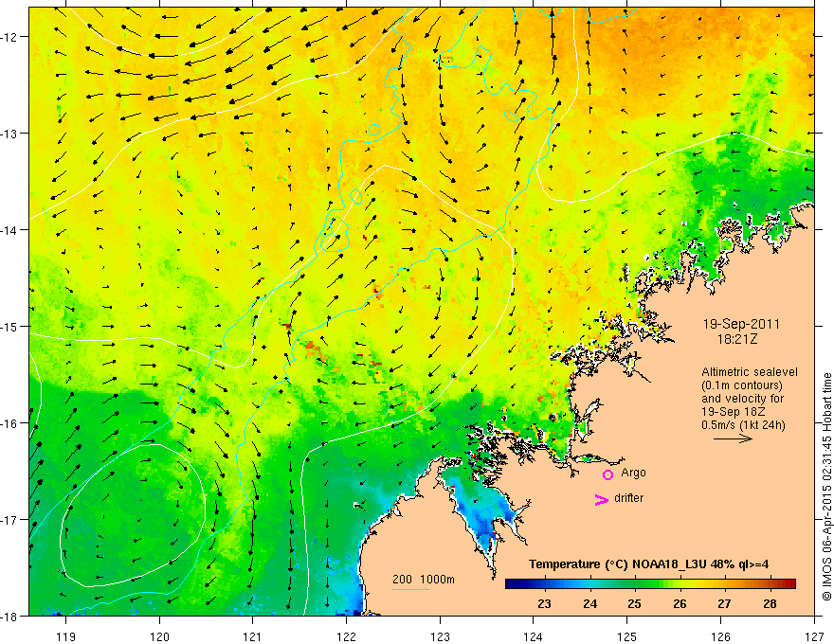The image size is (834, 644).
Task: Click the 'Argo' legend label
Action: pos(633,473)
